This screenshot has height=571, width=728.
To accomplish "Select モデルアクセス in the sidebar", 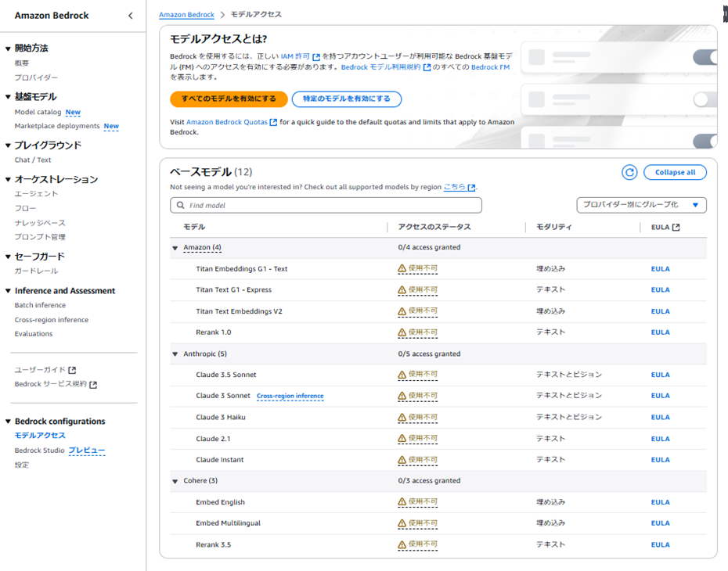I will coord(40,436).
